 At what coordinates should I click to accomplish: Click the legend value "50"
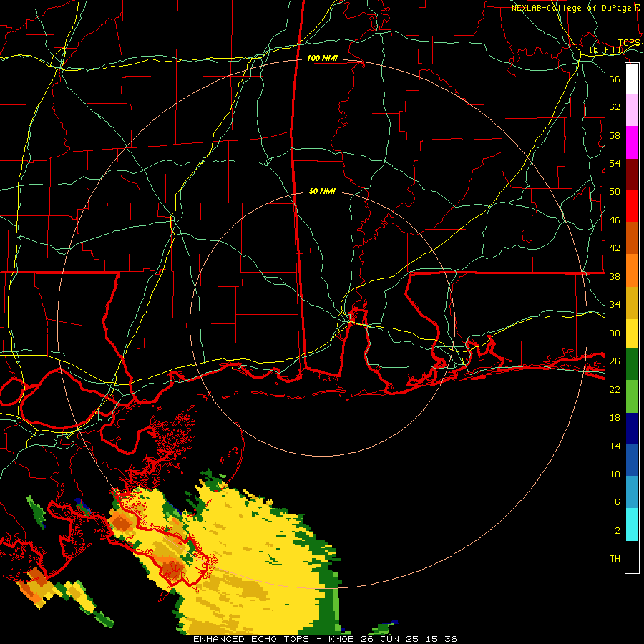click(x=615, y=191)
